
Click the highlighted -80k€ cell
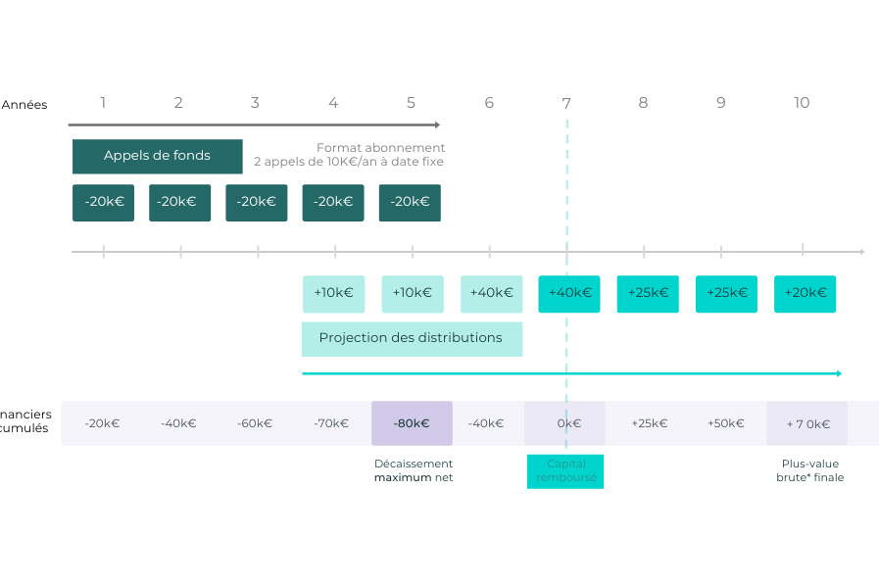click(412, 423)
